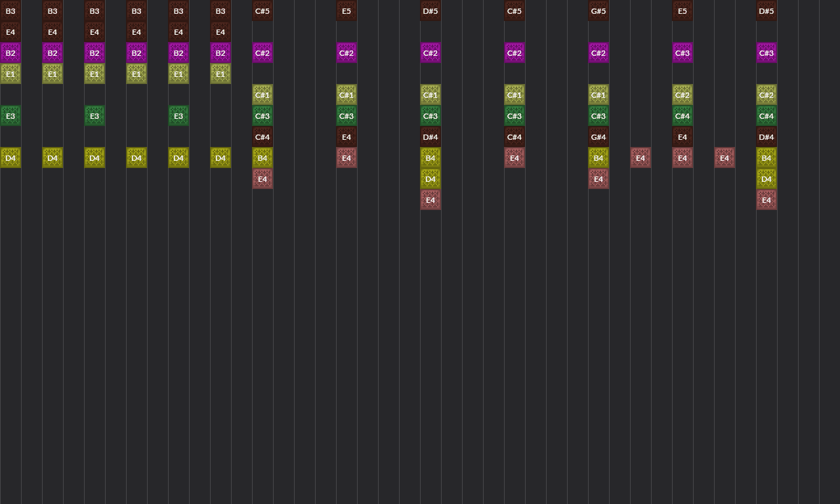Screen dimensions: 840x504
Task: Click the first magenta B2 note
Action: (10, 52)
